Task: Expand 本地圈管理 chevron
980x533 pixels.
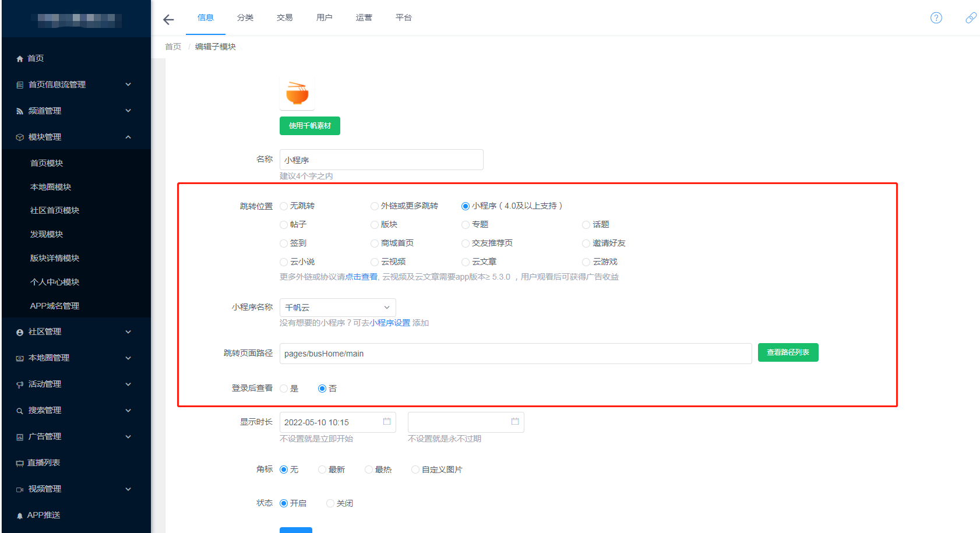Action: pyautogui.click(x=128, y=358)
